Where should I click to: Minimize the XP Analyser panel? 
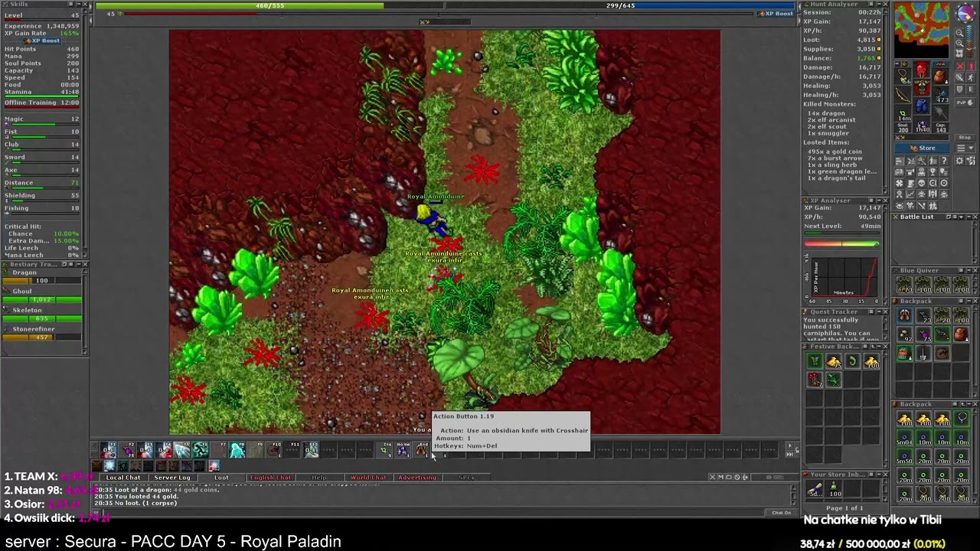pyautogui.click(x=879, y=201)
